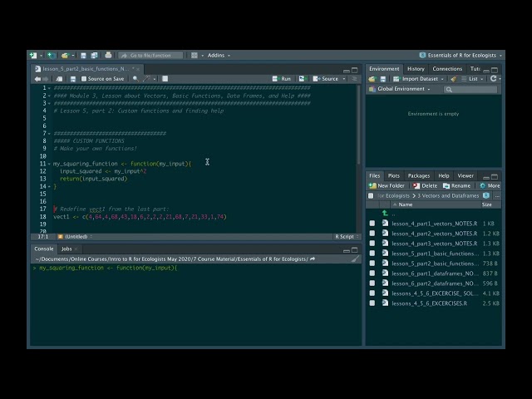The image size is (532, 399).
Task: Save all open documents icon
Action: pyautogui.click(x=94, y=56)
